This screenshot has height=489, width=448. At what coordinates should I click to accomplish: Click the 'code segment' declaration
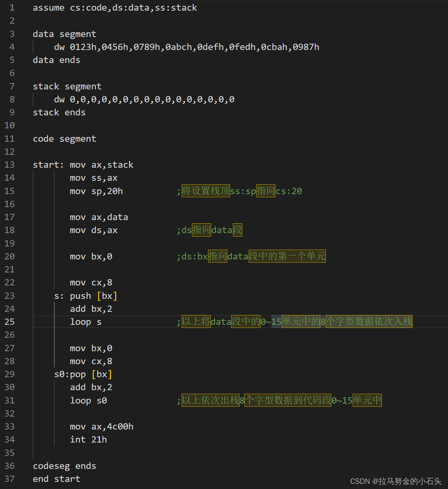point(64,139)
